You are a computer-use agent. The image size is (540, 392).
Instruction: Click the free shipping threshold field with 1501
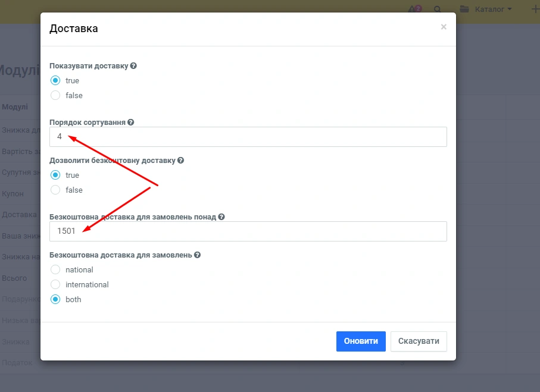(248, 231)
